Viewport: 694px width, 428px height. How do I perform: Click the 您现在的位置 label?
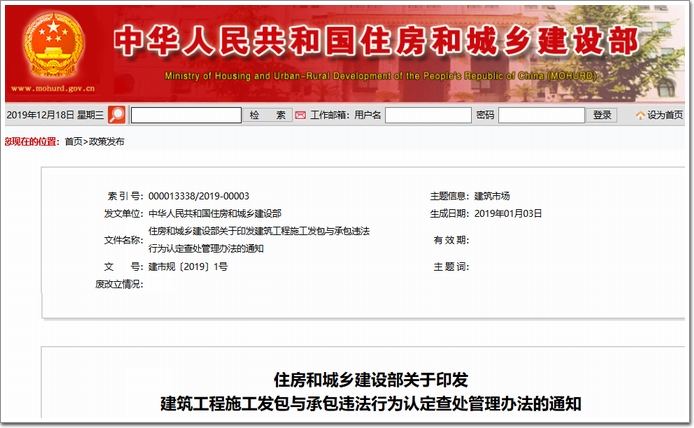[32, 142]
